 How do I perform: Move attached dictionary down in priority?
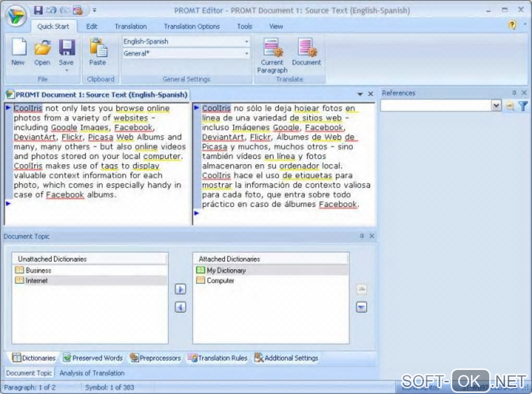click(x=361, y=307)
